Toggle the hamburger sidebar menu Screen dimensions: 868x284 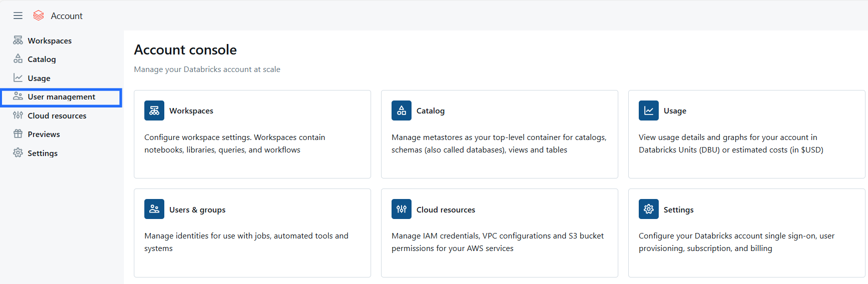(x=18, y=15)
